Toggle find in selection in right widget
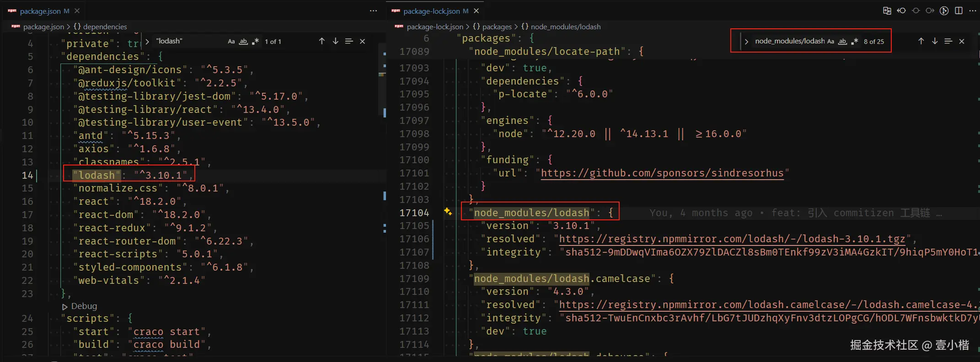The image size is (980, 362). (948, 41)
